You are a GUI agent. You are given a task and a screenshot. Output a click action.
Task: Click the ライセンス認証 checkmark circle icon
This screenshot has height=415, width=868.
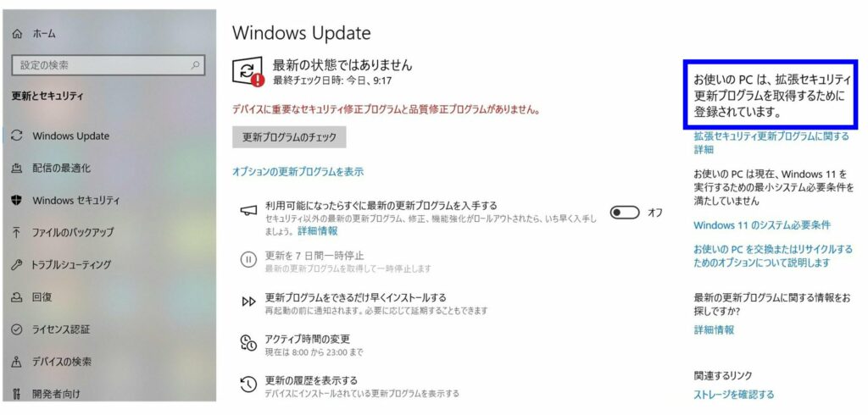pyautogui.click(x=17, y=329)
